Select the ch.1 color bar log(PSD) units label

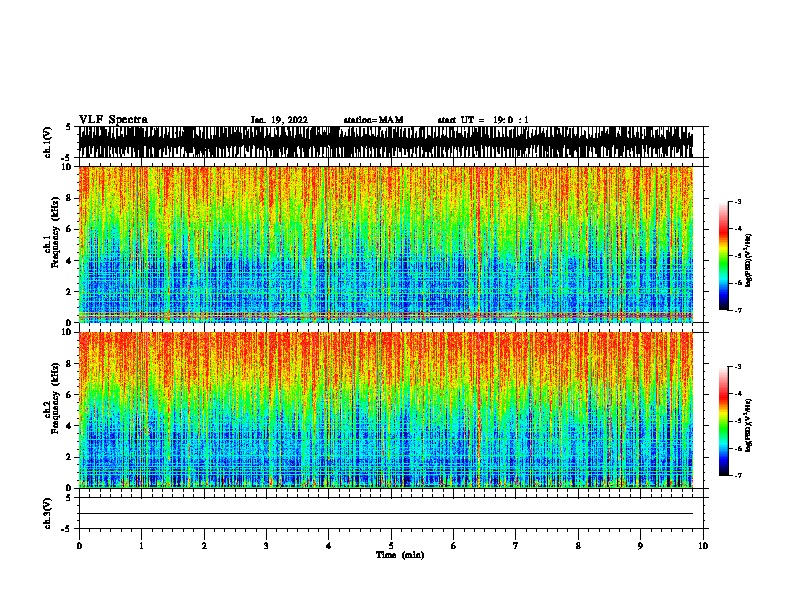click(748, 260)
